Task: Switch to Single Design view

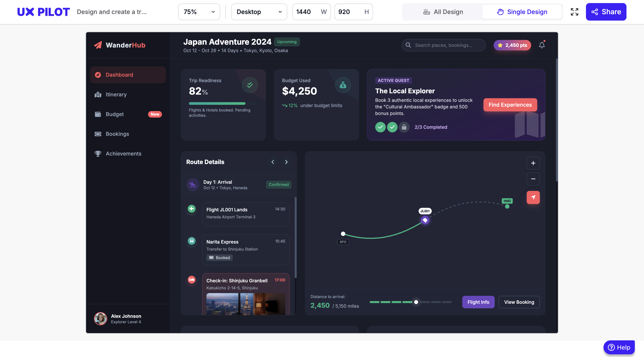Action: tap(522, 12)
